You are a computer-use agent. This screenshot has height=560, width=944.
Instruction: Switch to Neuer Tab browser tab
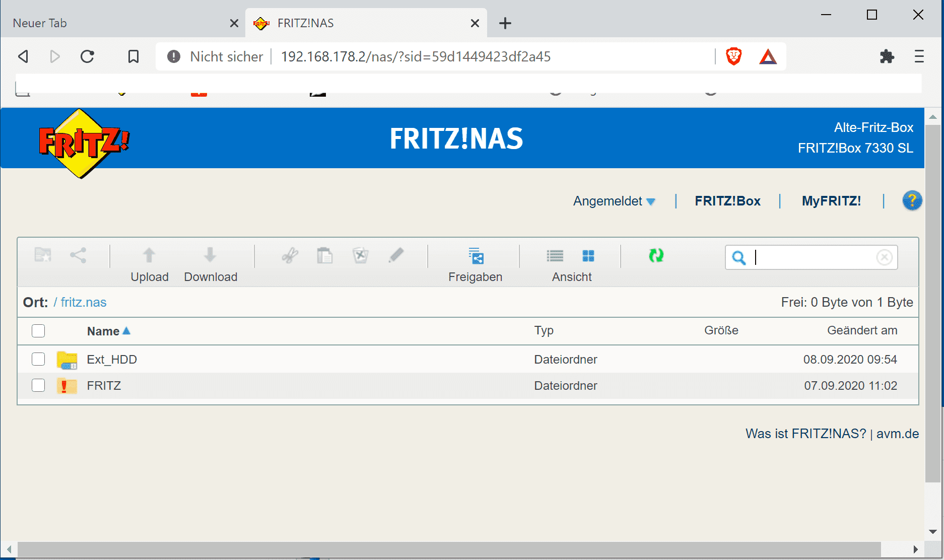(x=123, y=23)
